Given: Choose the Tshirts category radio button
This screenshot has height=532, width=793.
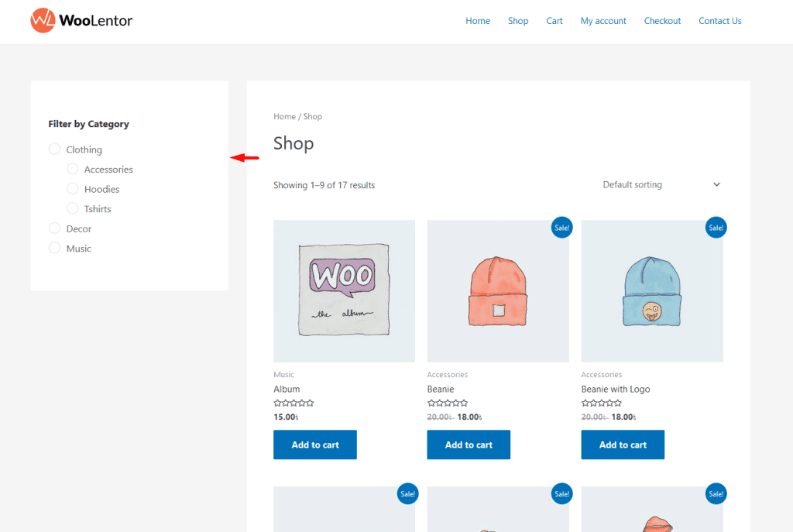Looking at the screenshot, I should pos(73,209).
